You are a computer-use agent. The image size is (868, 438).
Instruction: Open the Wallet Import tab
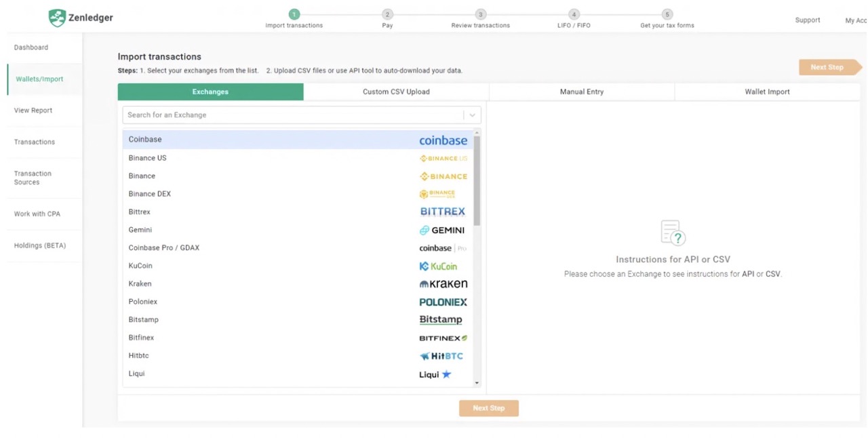tap(767, 92)
